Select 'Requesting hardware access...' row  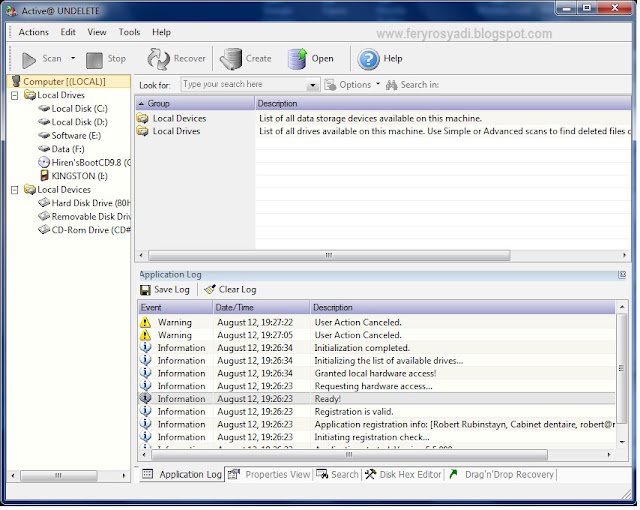(x=376, y=386)
